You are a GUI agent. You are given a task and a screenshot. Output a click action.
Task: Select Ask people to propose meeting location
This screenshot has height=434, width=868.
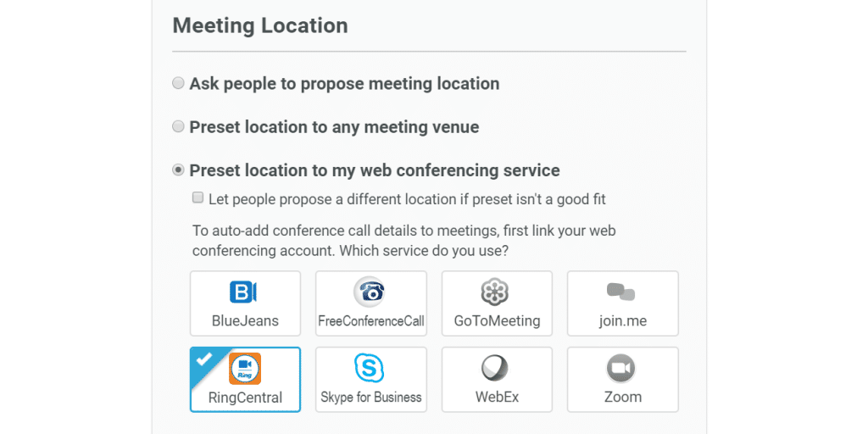click(178, 83)
